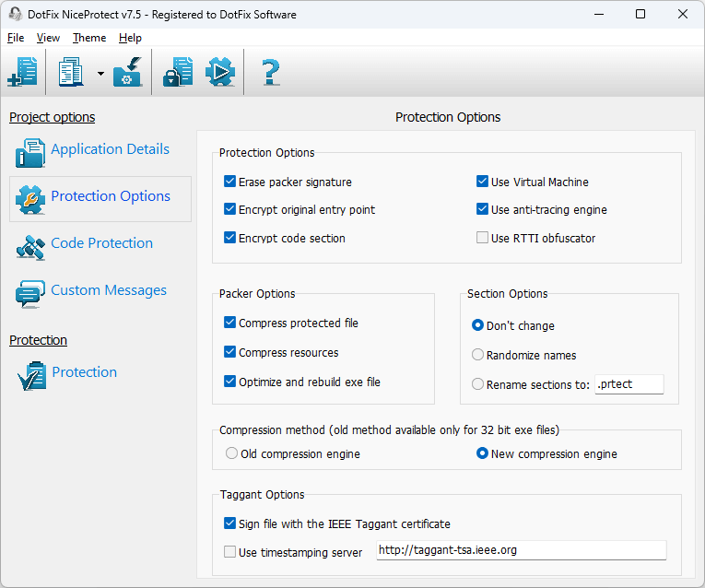
Task: Click the Code Protection sidebar icon
Action: 30,247
